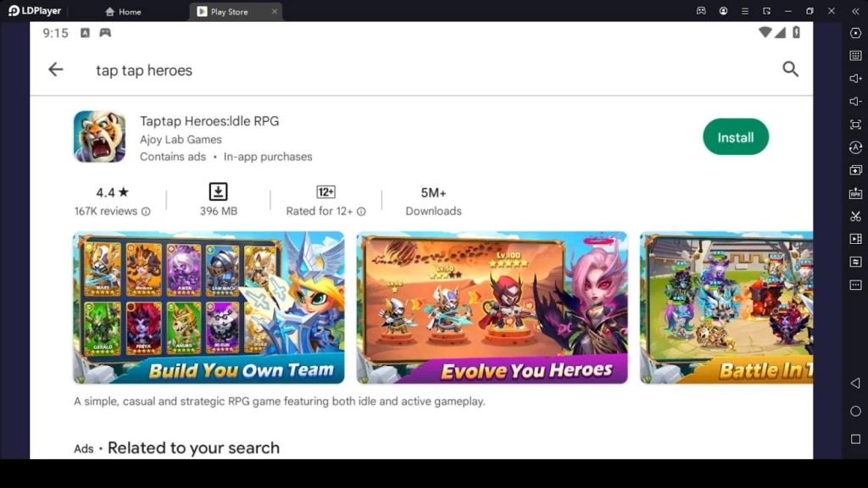Close the Play Store tab
Viewport: 868px width, 488px height.
[274, 12]
